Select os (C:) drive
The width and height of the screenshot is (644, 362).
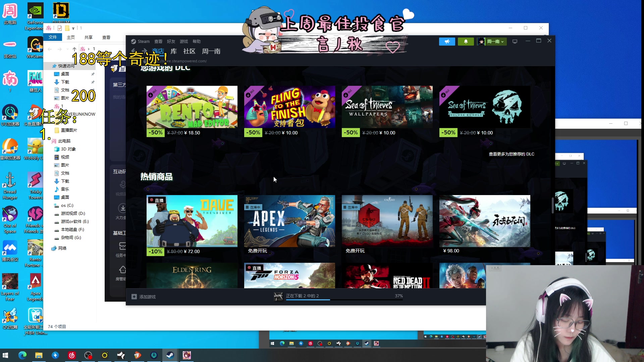pos(67,205)
